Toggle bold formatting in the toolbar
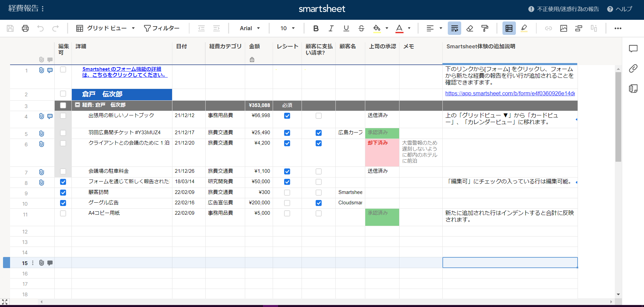This screenshot has height=307, width=644. [316, 28]
